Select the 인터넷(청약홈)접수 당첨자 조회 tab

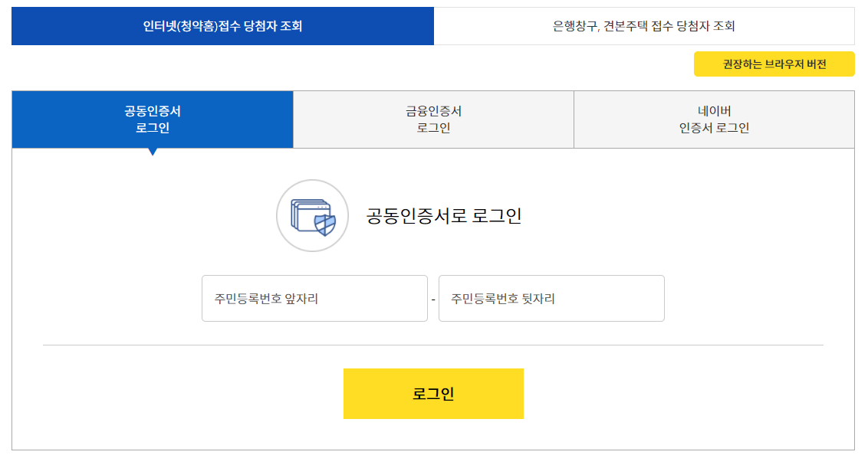coord(222,26)
